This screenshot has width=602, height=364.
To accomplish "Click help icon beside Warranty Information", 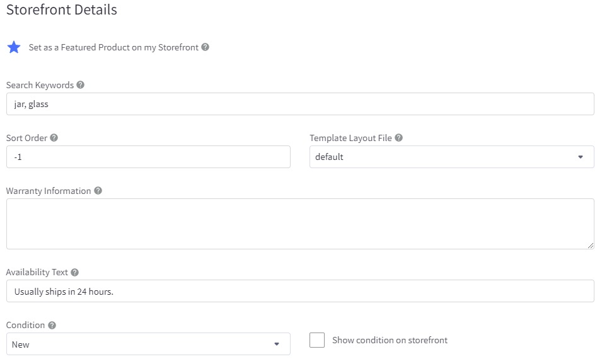I will pos(98,191).
